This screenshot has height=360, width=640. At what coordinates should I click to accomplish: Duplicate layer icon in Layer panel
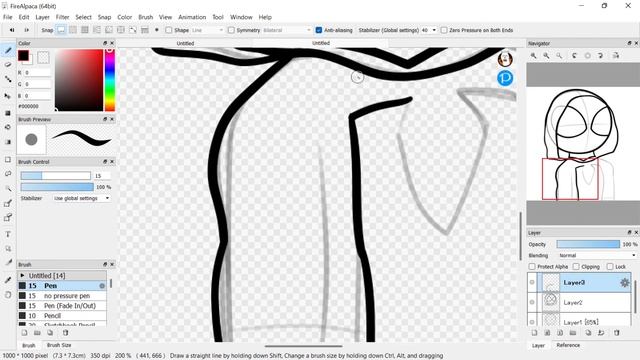pyautogui.click(x=588, y=333)
